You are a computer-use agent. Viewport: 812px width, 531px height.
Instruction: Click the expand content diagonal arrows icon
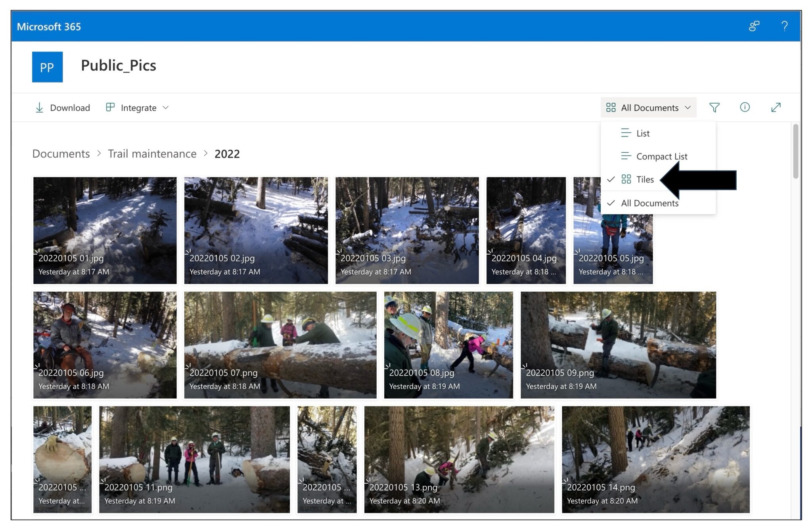(x=776, y=107)
